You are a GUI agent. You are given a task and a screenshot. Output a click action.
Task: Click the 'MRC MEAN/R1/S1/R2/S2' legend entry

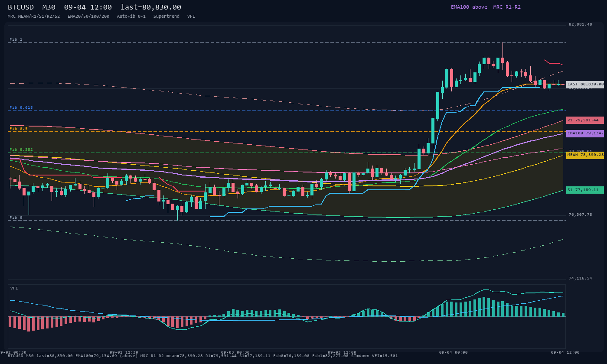click(x=34, y=16)
